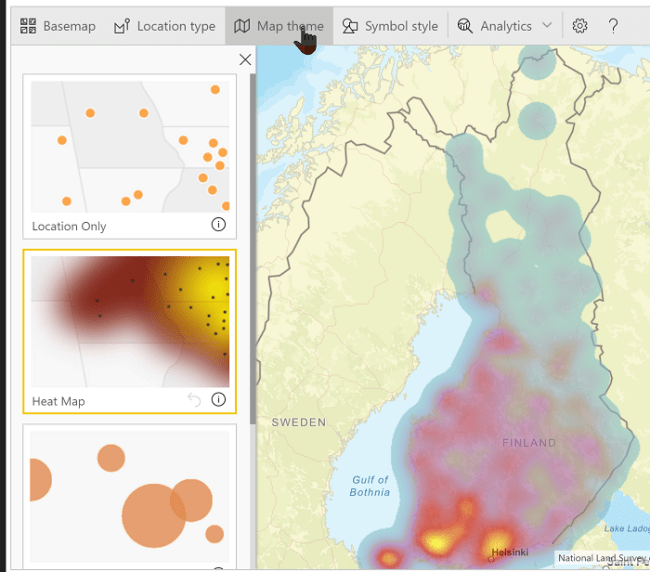Screen dimensions: 650x572
Task: Close the map theme panel
Action: point(245,60)
